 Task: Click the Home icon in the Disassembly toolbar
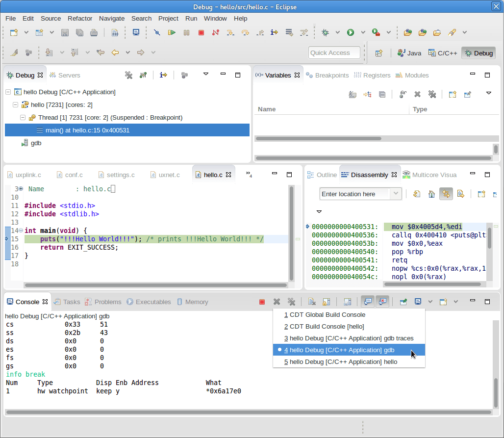(431, 194)
